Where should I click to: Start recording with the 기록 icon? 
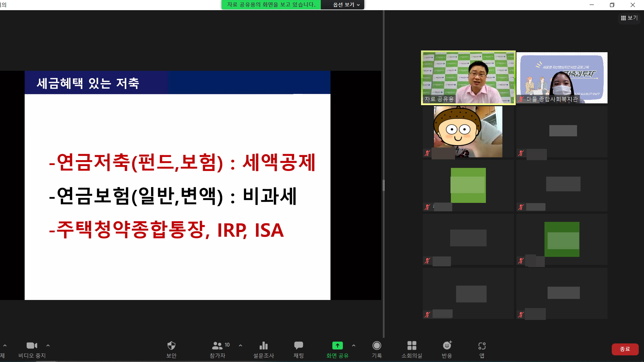coord(377,346)
